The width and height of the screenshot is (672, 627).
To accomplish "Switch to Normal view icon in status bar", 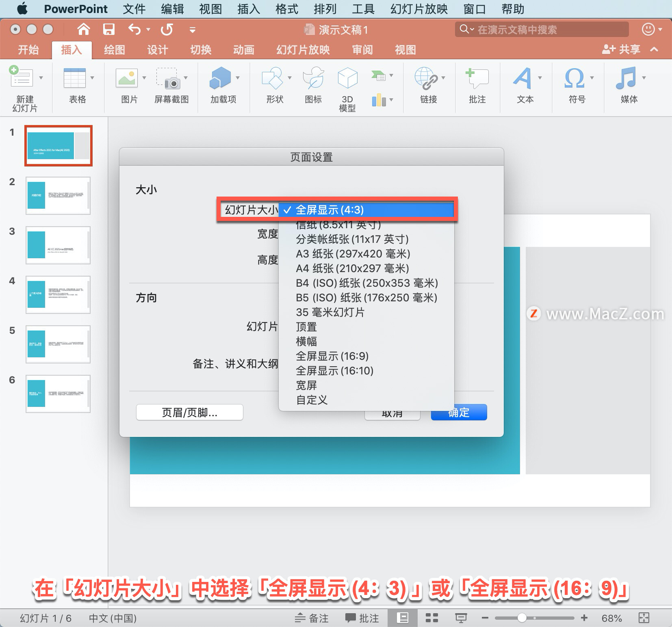I will [402, 618].
